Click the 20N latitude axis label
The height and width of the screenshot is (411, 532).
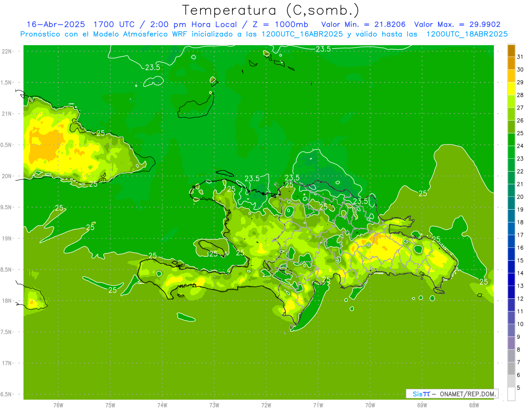(x=8, y=176)
